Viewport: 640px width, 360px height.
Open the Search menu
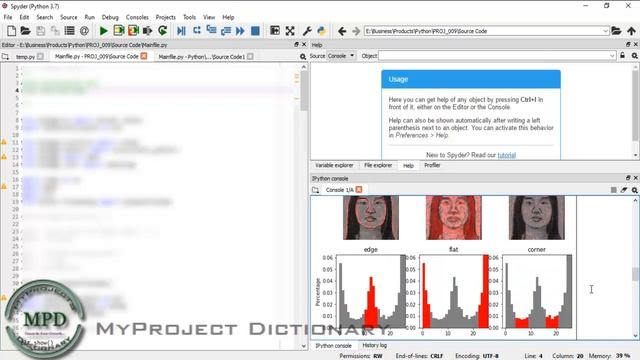pyautogui.click(x=44, y=17)
